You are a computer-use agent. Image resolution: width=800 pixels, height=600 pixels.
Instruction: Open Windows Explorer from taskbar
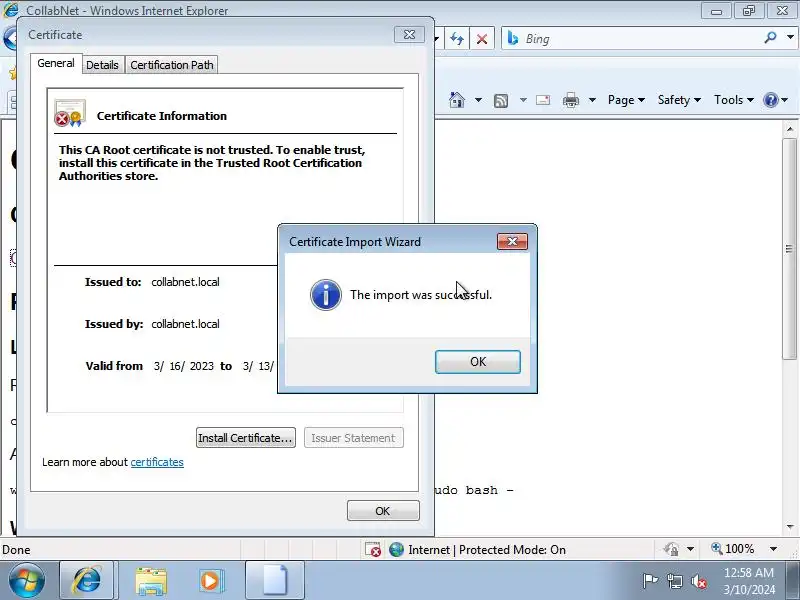coord(151,581)
